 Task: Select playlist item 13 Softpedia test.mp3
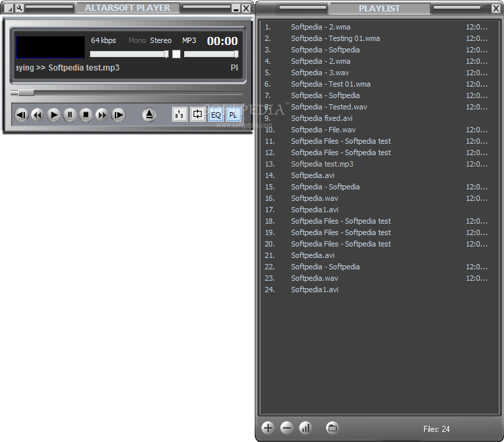point(379,164)
